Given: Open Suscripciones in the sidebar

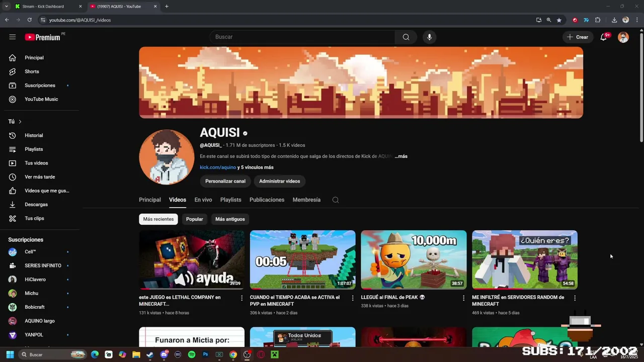Looking at the screenshot, I should click(39, 85).
